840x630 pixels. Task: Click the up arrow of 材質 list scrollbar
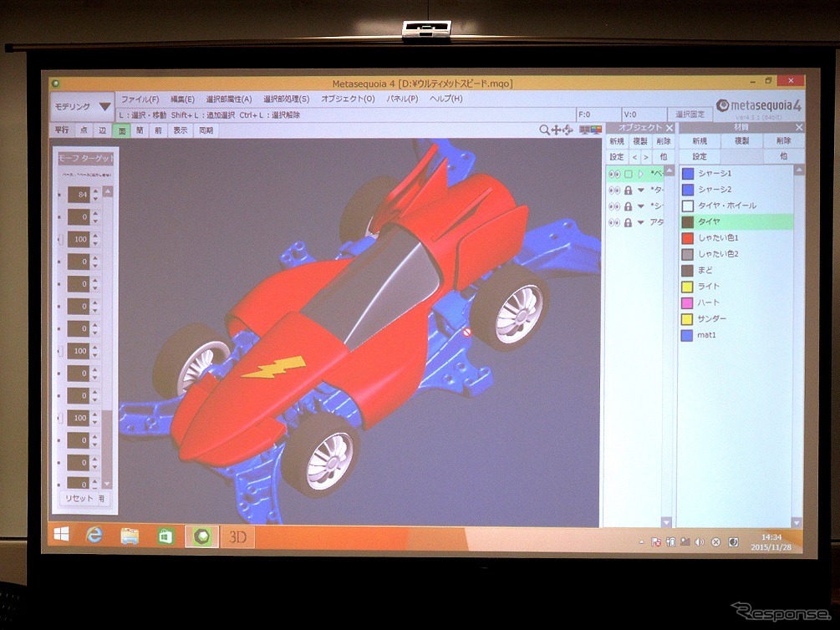point(798,170)
